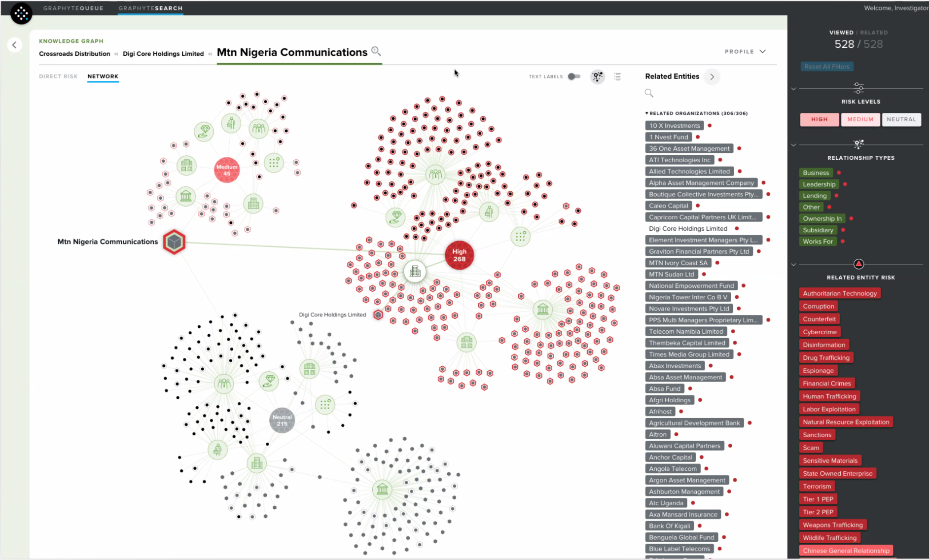
Task: Switch to the Direct Risk tab
Action: coord(58,76)
